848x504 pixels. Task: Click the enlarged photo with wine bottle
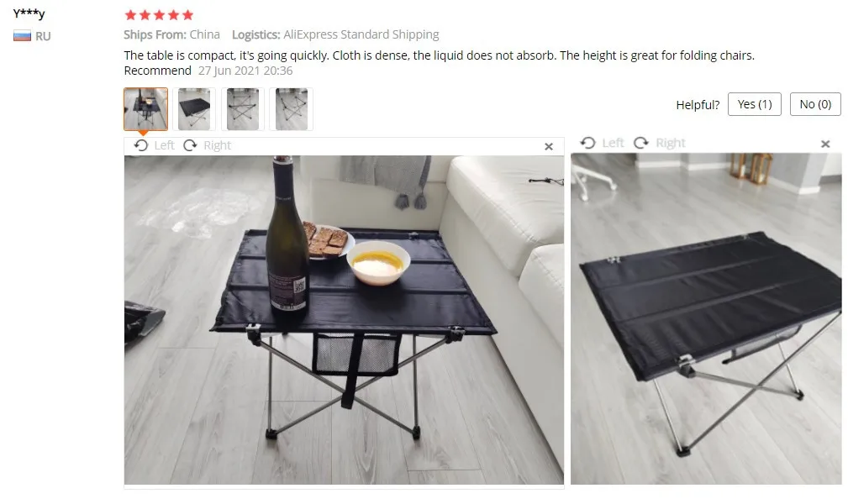tap(344, 320)
